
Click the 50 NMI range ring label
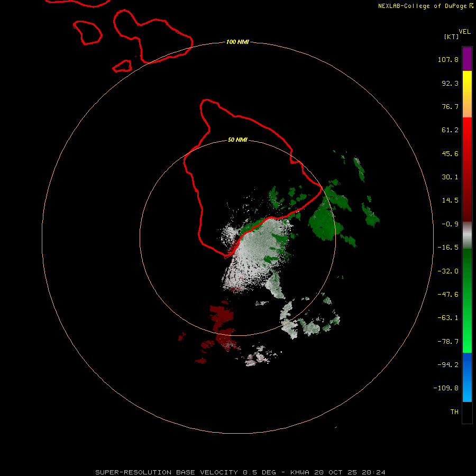(237, 140)
